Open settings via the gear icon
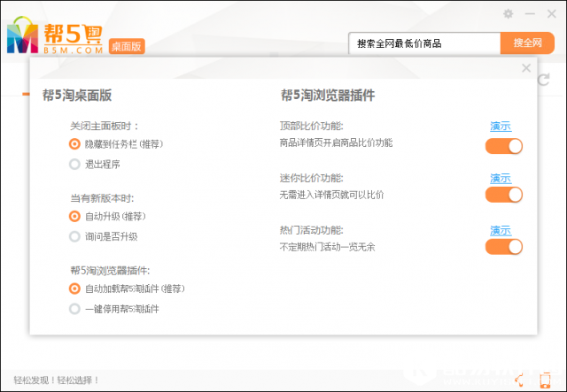 click(508, 13)
